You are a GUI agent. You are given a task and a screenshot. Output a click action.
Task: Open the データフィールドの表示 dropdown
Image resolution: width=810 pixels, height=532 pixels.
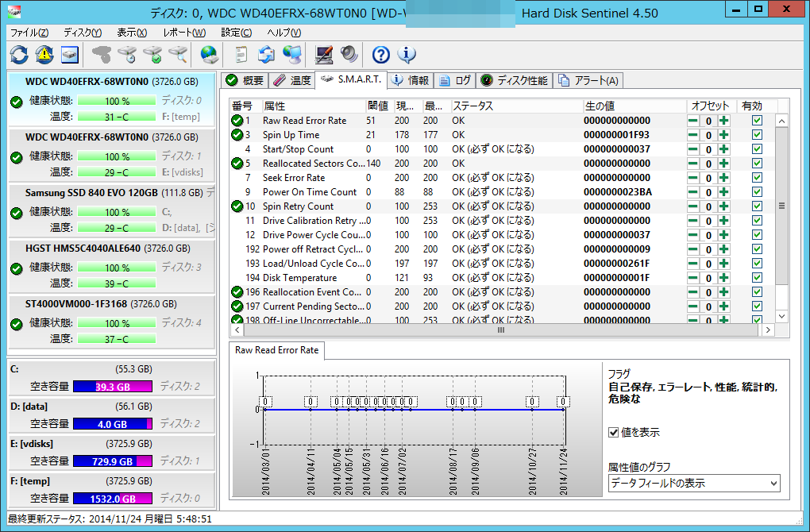click(694, 484)
